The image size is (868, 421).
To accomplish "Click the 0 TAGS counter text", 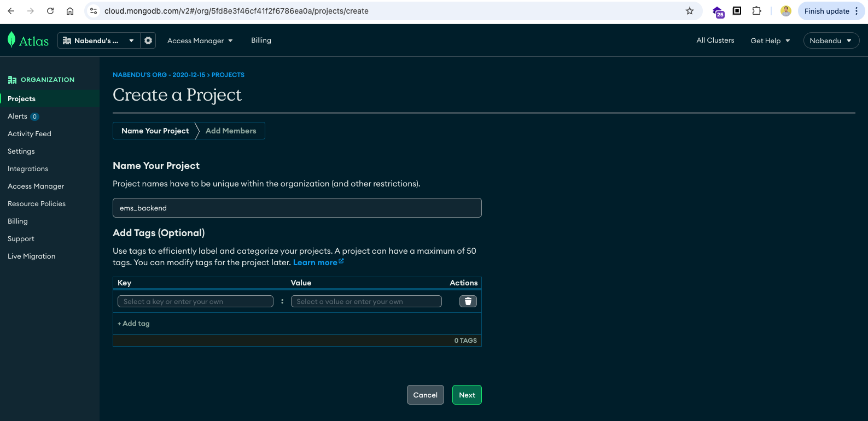I will point(465,341).
